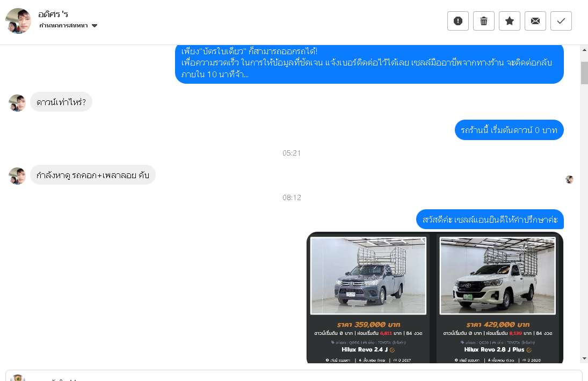The height and width of the screenshot is (381, 588).
Task: Click white Hilux Revo 2.8 J Plus photo
Action: tap(497, 275)
